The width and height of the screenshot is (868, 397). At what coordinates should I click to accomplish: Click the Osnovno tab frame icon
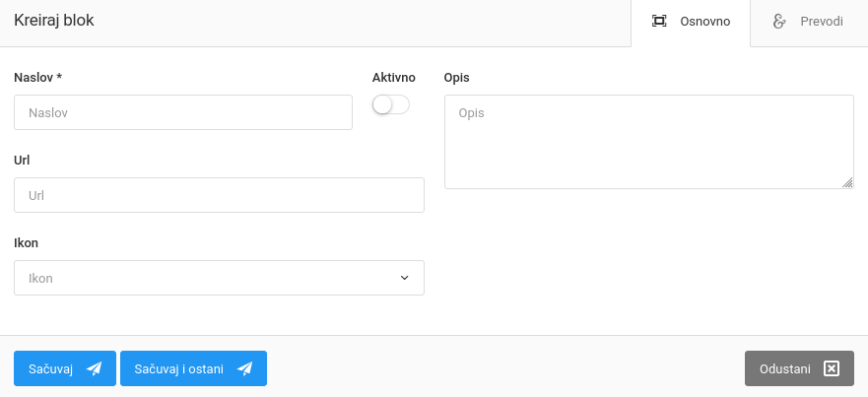pyautogui.click(x=659, y=22)
